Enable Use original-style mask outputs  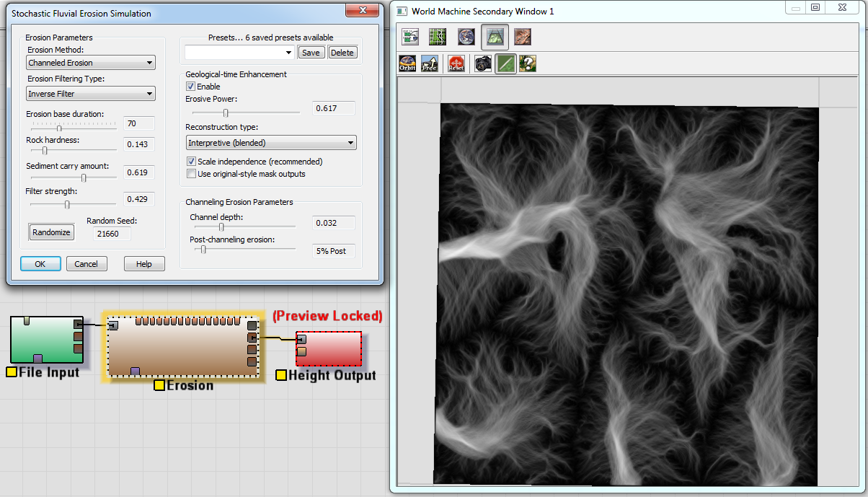point(191,174)
